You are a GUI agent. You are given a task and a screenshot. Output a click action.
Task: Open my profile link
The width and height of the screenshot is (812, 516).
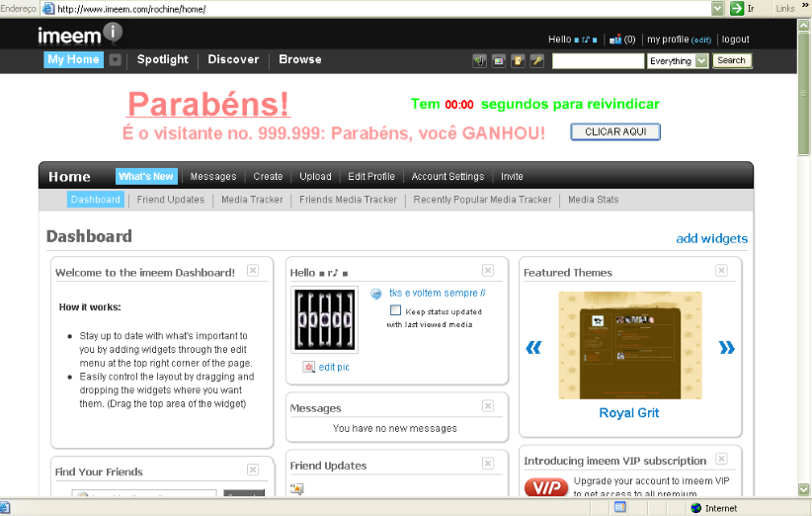tap(668, 40)
